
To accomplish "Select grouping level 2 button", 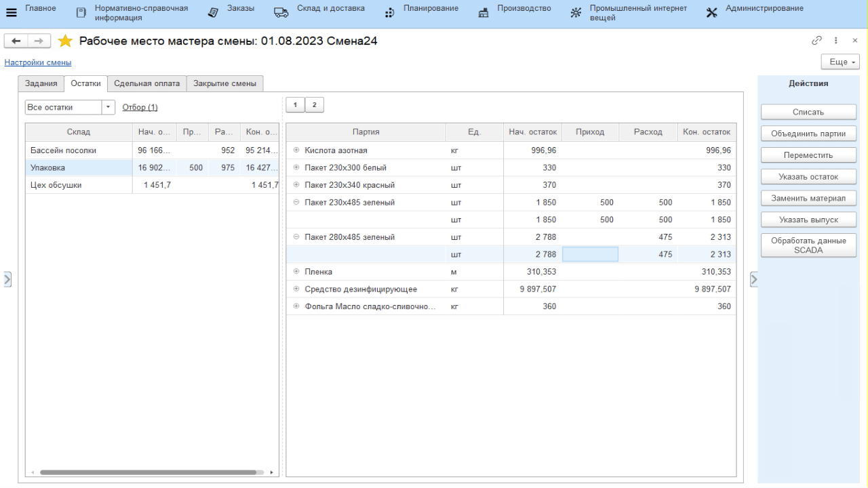I will click(314, 104).
